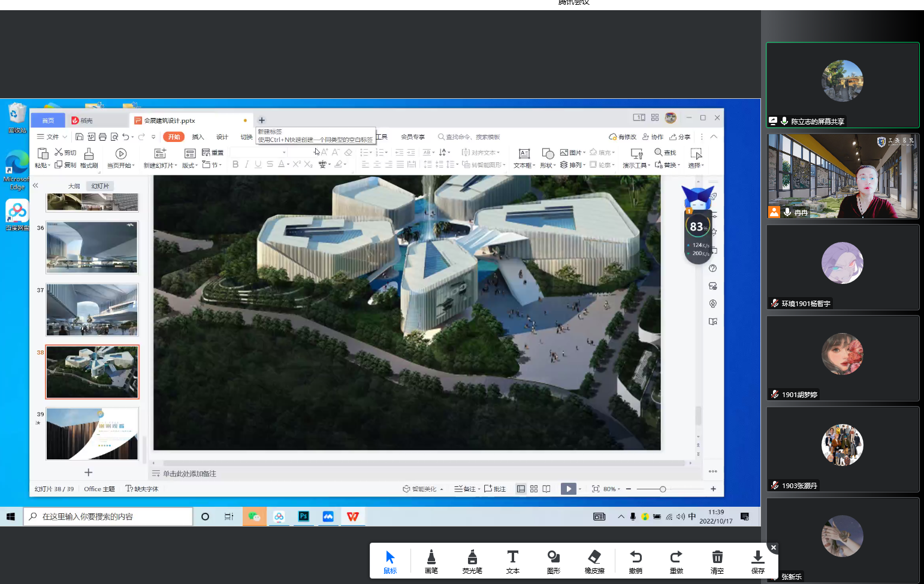Open the 插入 ribbon tab
This screenshot has width=924, height=584.
pos(198,137)
